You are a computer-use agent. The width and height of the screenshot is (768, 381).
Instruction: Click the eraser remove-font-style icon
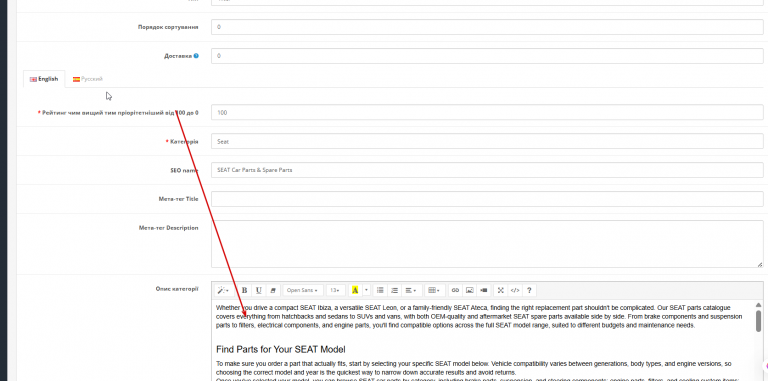coord(273,290)
